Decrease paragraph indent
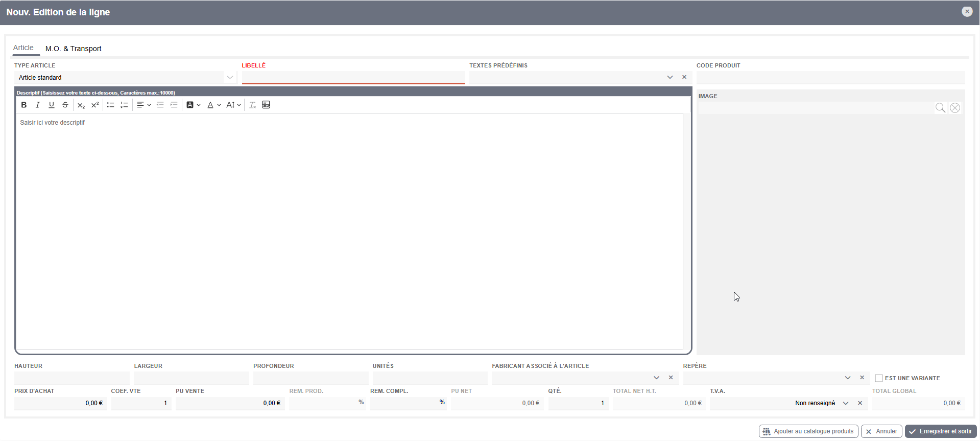Image resolution: width=980 pixels, height=441 pixels. (160, 105)
